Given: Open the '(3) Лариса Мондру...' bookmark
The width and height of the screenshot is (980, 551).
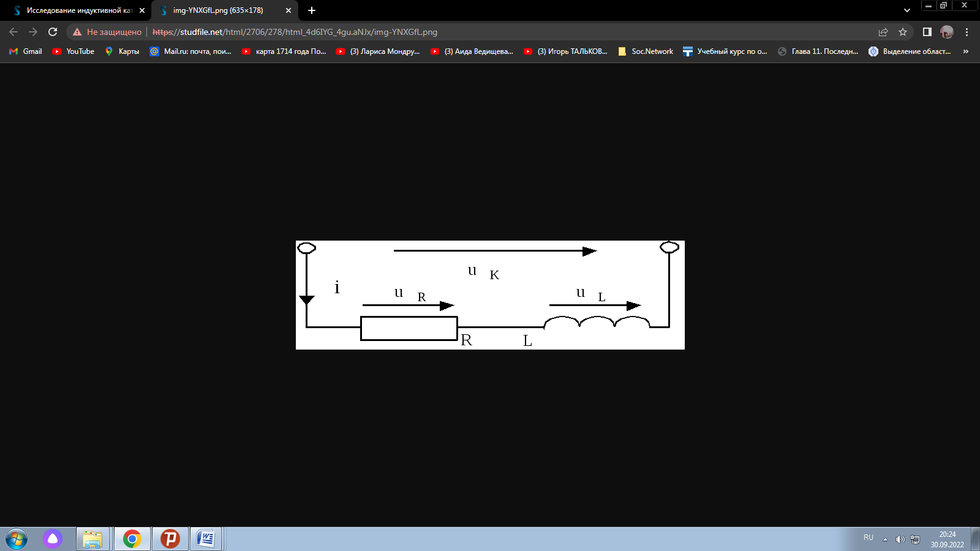Looking at the screenshot, I should coord(378,51).
